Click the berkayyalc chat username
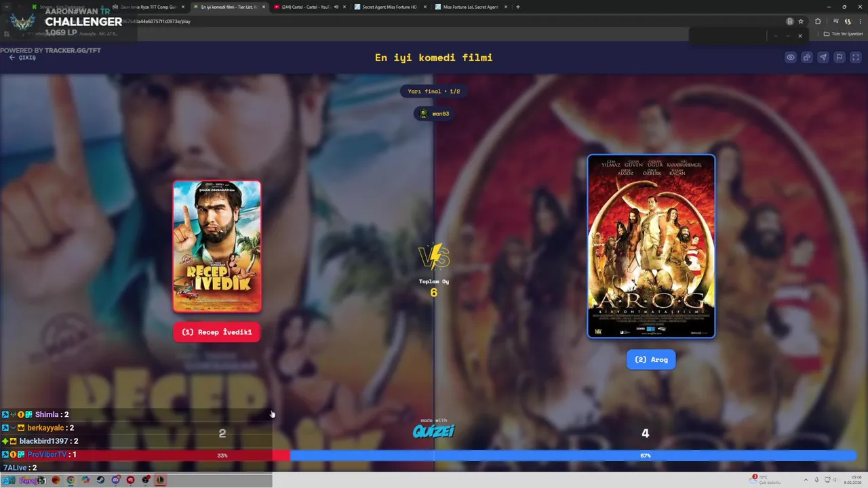 point(45,428)
